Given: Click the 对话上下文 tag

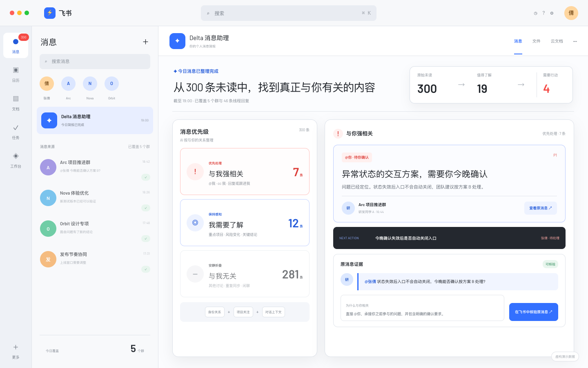Looking at the screenshot, I should point(274,312).
